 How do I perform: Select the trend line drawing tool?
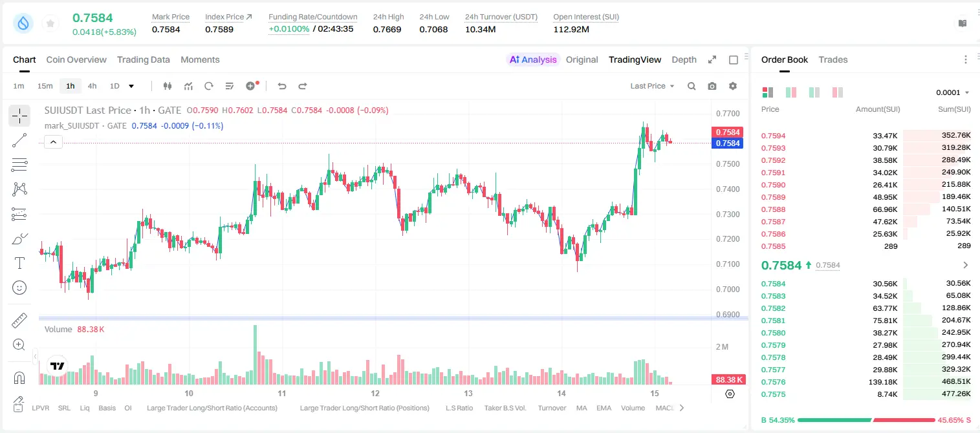[19, 140]
